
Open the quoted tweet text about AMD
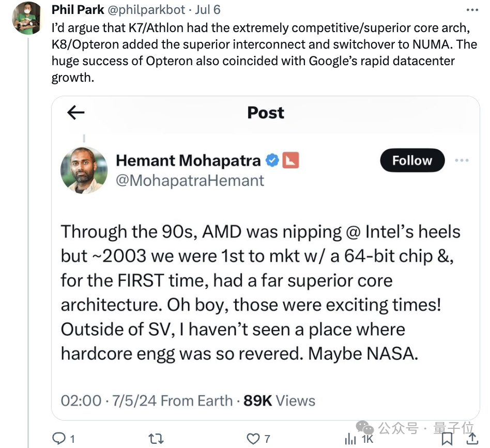[258, 292]
